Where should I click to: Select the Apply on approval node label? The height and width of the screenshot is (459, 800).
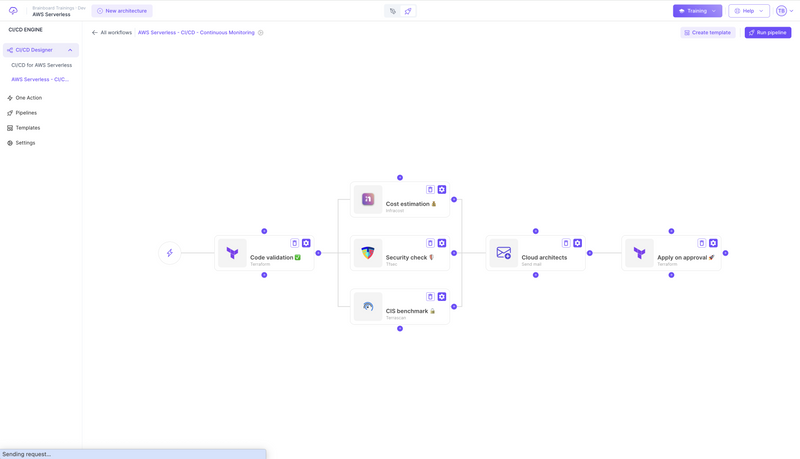[686, 258]
